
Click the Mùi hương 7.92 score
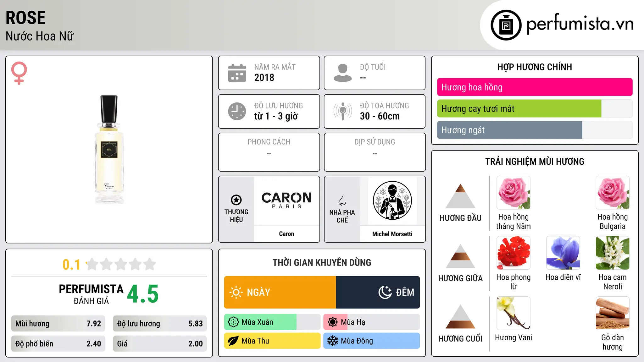(58, 324)
